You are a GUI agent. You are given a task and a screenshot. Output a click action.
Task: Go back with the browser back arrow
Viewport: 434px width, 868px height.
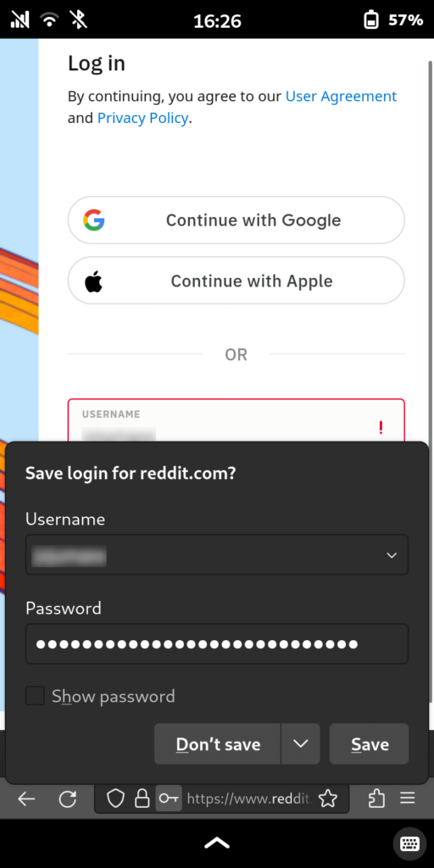point(26,798)
